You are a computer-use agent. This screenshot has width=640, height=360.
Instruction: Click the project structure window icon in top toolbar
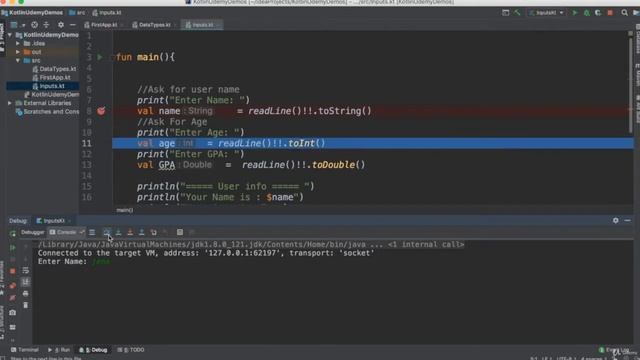(505, 13)
